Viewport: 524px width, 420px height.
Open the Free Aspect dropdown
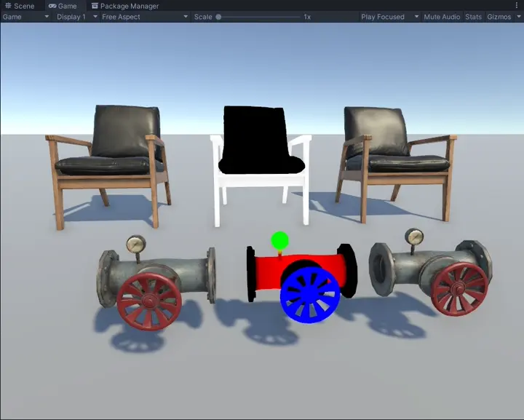pyautogui.click(x=145, y=17)
